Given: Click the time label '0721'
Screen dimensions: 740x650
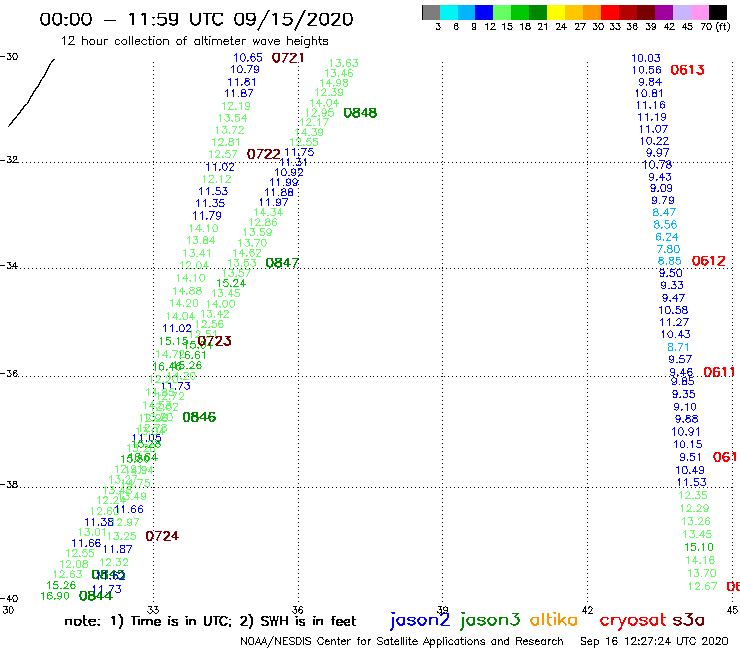Looking at the screenshot, I should (288, 58).
